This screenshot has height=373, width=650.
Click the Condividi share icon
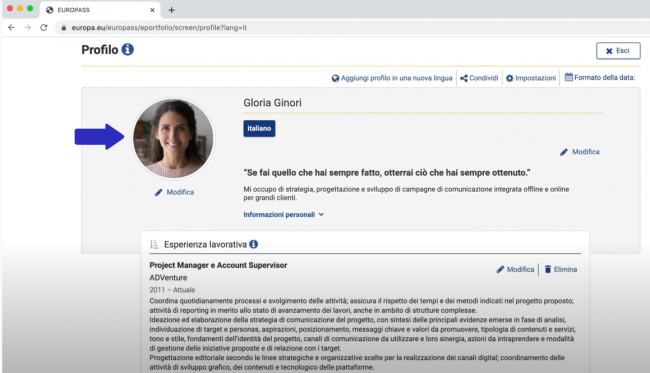tap(464, 78)
